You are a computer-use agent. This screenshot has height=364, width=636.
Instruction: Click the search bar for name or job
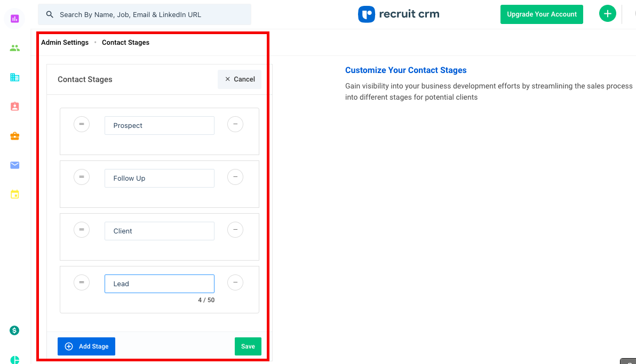tap(145, 14)
